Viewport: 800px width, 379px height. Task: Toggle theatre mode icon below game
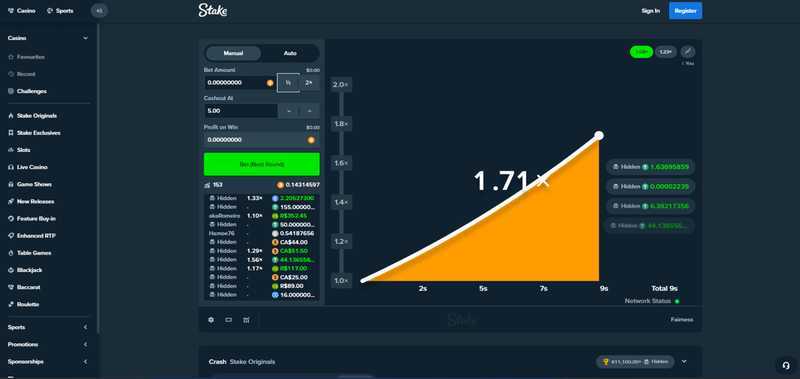(x=229, y=320)
